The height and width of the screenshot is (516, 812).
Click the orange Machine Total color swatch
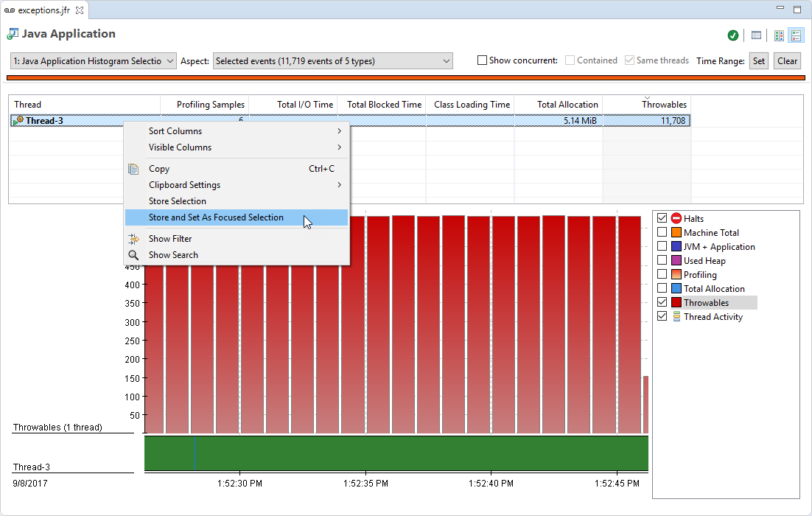point(676,232)
